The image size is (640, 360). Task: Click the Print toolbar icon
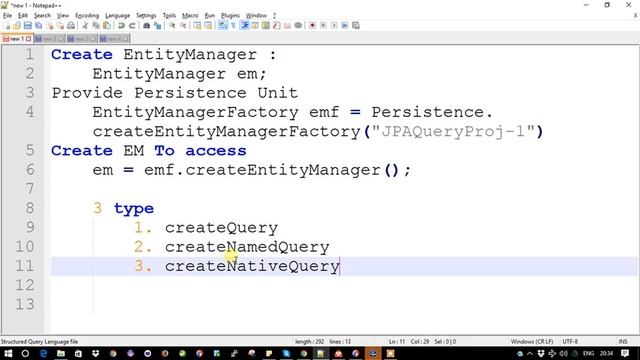(71, 26)
